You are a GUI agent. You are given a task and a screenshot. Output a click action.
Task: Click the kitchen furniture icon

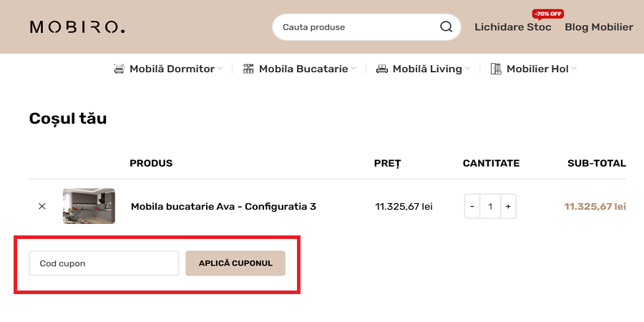coord(249,69)
